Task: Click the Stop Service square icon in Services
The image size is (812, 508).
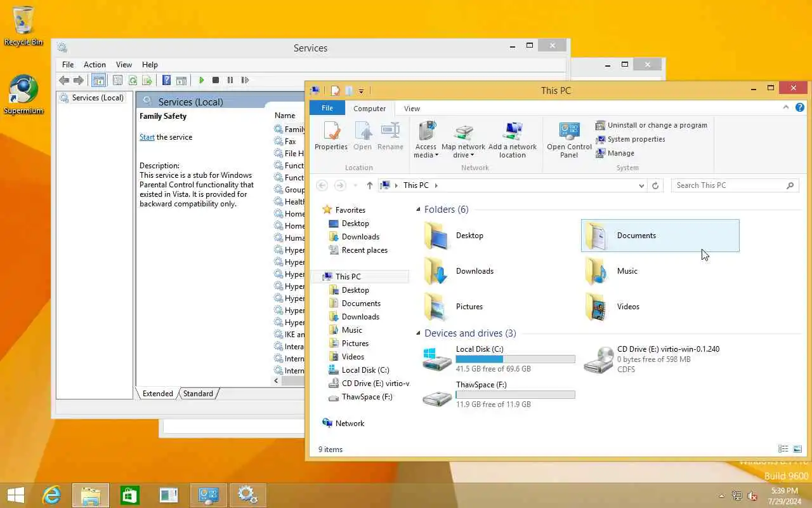Action: point(216,80)
